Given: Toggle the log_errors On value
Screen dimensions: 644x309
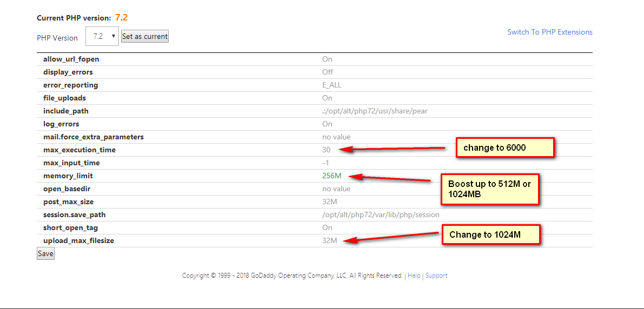Looking at the screenshot, I should pos(327,124).
